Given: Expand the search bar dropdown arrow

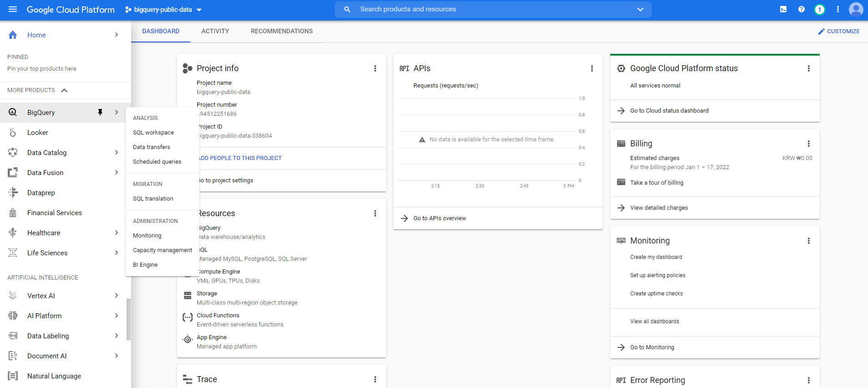Looking at the screenshot, I should click(x=640, y=9).
